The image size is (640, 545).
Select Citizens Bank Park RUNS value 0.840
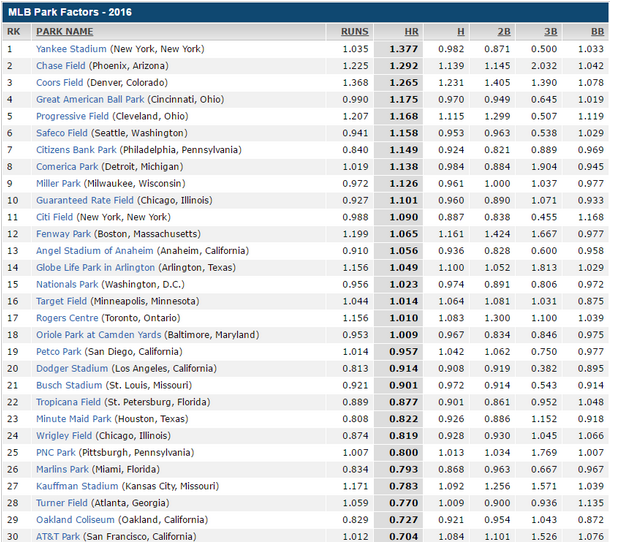(356, 150)
